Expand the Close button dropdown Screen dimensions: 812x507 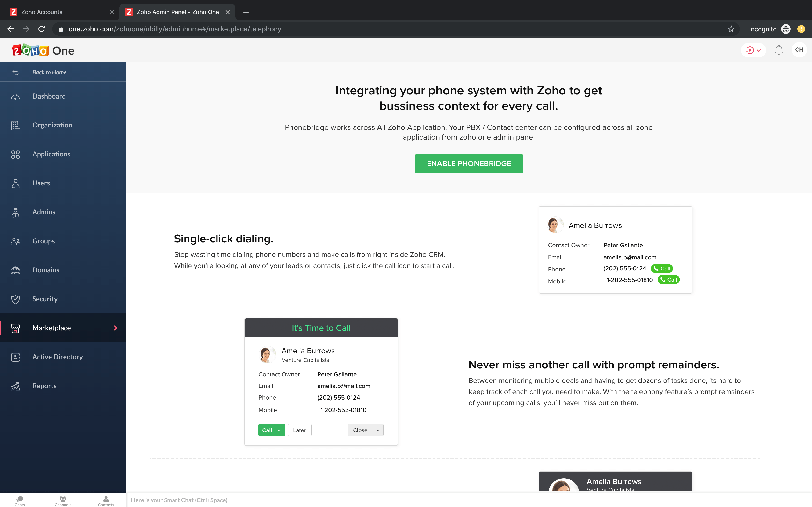[377, 430]
